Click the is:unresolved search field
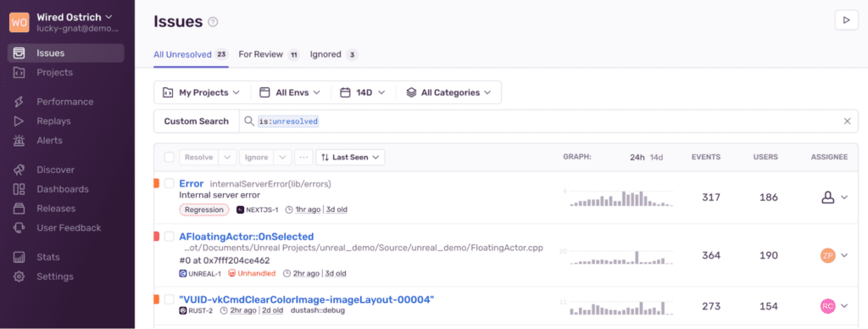 pyautogui.click(x=545, y=121)
